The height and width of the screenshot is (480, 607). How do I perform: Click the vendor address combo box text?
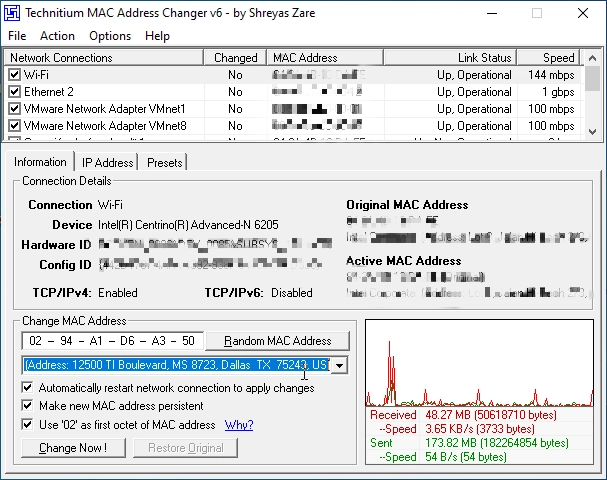[177, 365]
